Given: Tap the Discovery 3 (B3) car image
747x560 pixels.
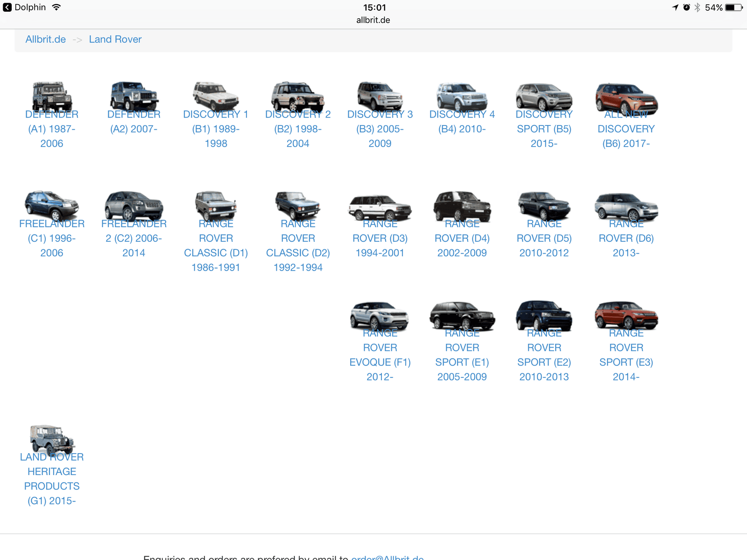Looking at the screenshot, I should click(380, 97).
